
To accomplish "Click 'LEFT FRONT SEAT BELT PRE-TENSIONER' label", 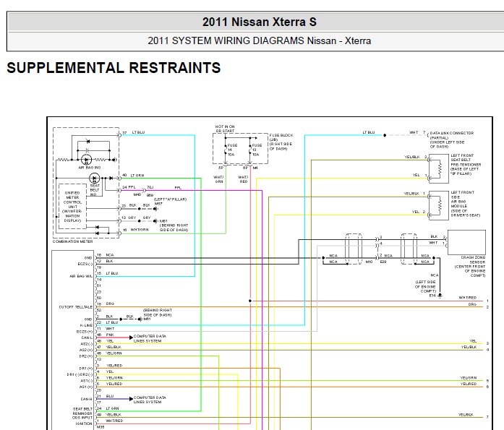I will [466, 165].
